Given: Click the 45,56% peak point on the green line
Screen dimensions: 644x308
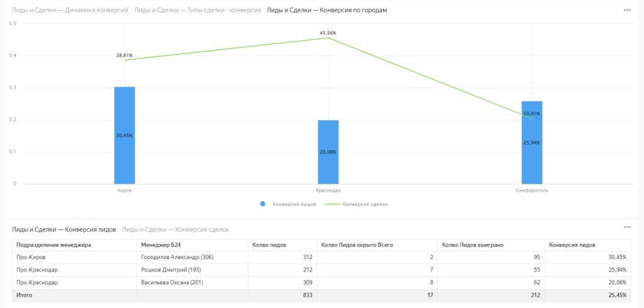Looking at the screenshot, I should click(328, 38).
